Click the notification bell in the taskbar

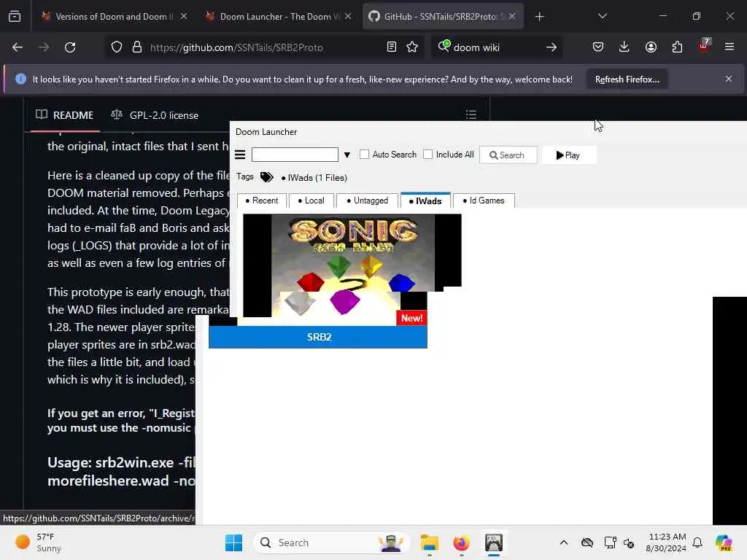pos(697,542)
